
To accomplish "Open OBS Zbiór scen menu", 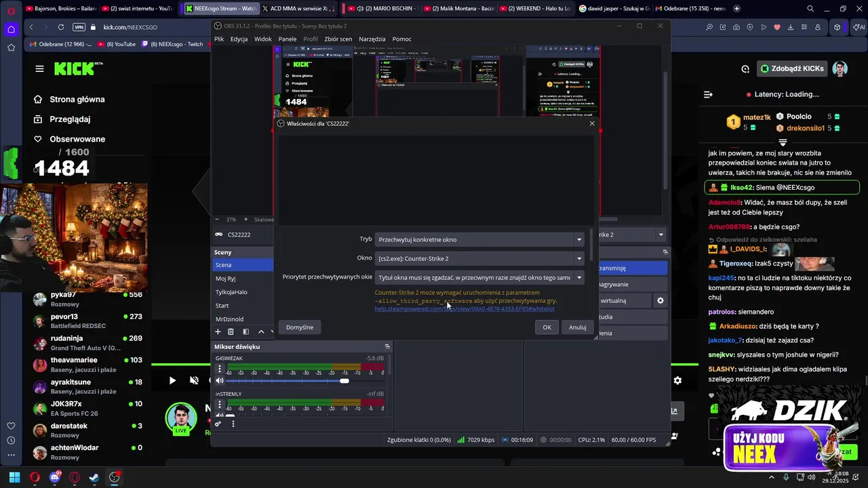I will 338,39.
